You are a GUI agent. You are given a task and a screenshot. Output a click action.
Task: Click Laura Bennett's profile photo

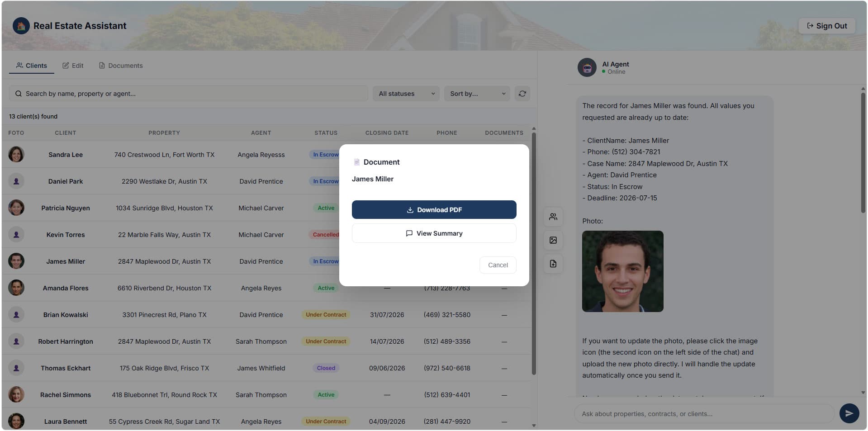coord(16,421)
